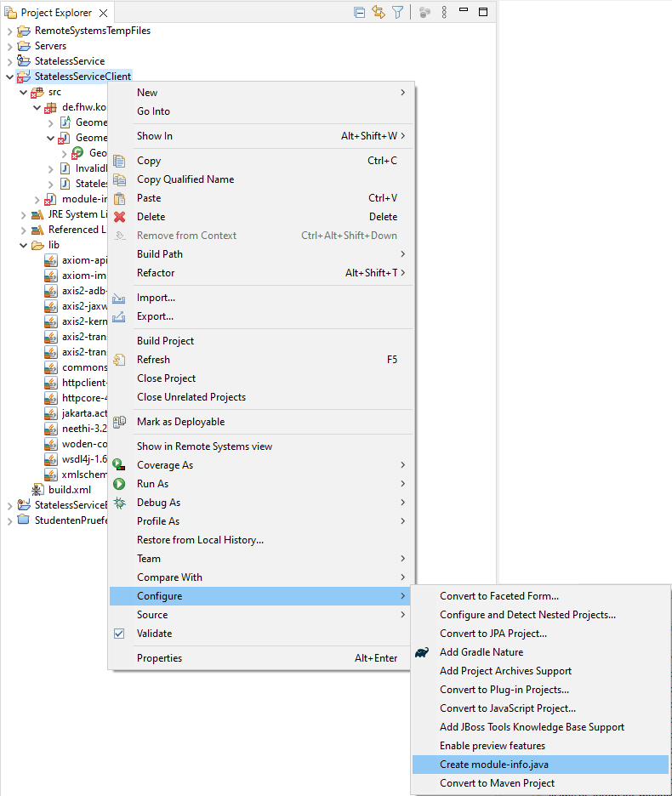The width and height of the screenshot is (672, 796).
Task: Select Convert to Maven Project
Action: coord(540,783)
